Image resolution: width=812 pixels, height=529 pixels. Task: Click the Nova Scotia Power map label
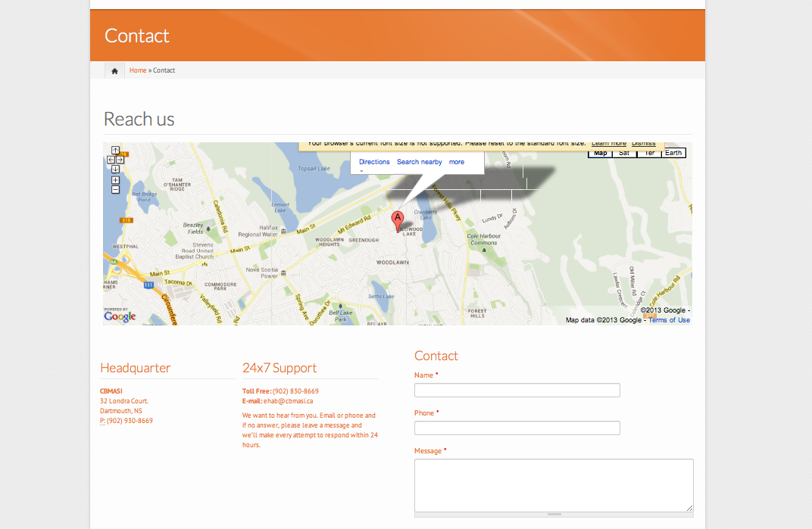click(261, 272)
